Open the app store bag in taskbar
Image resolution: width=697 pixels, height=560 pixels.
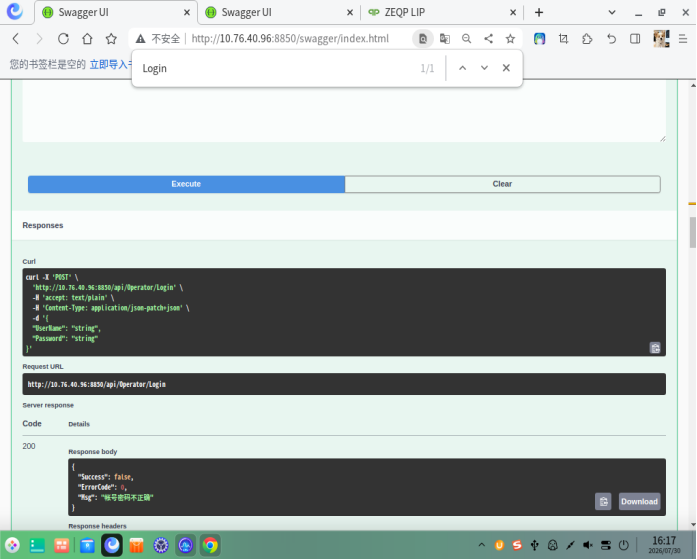(136, 545)
